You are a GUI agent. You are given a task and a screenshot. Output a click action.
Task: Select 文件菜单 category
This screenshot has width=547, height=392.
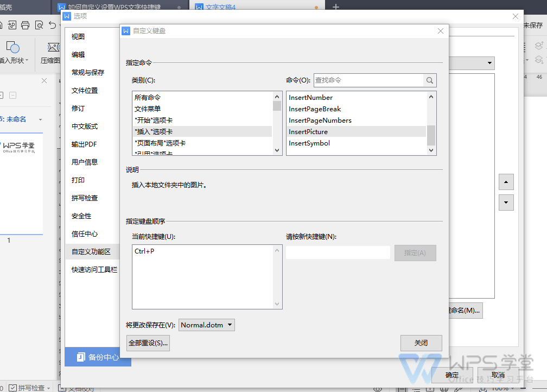202,109
